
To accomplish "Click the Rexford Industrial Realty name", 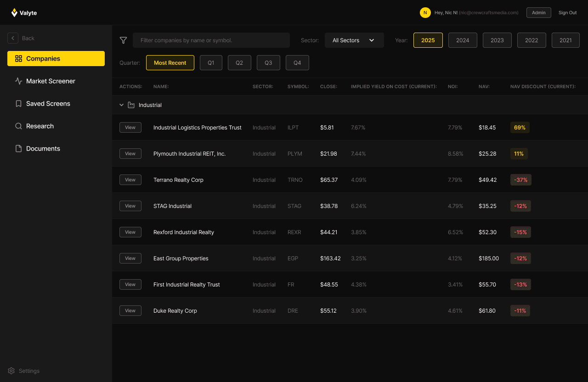I will (x=184, y=232).
